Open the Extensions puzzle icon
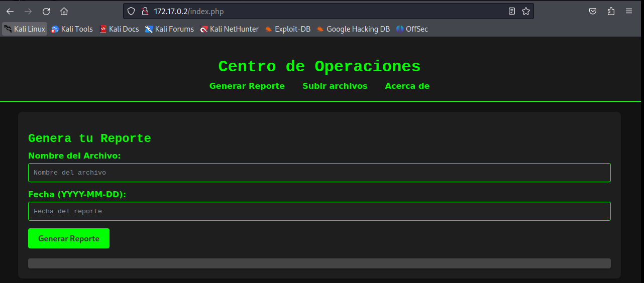Screen dimensions: 644x283 (x=611, y=11)
